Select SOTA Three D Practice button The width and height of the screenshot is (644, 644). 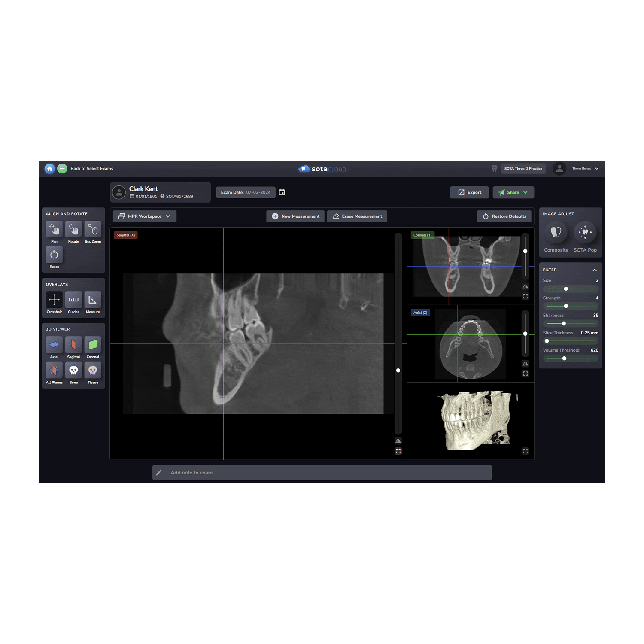tap(523, 169)
